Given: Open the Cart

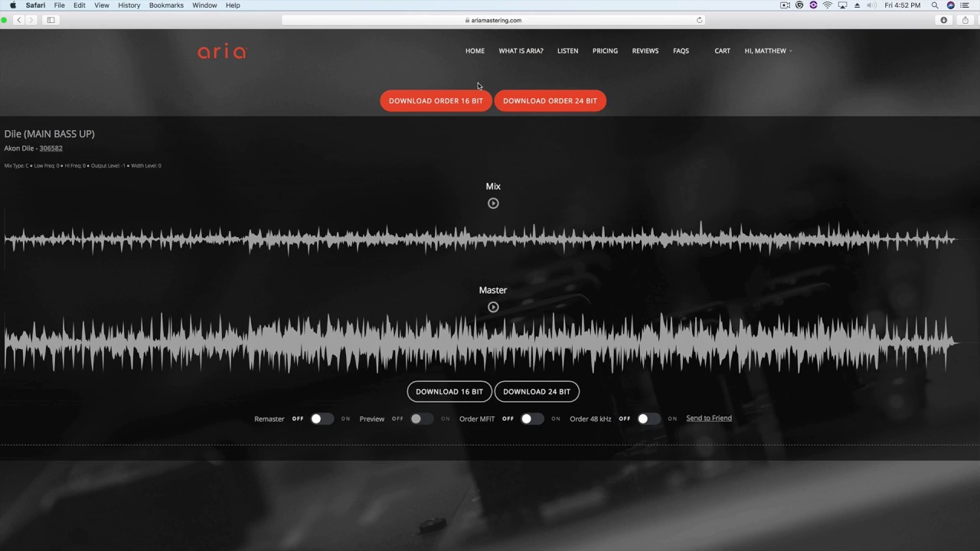Looking at the screenshot, I should click(722, 51).
